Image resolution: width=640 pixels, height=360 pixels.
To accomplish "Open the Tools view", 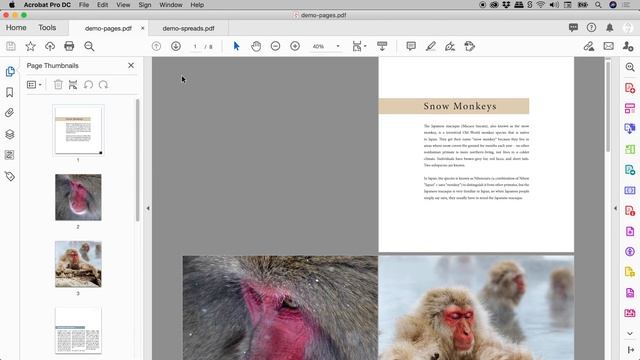I will tap(47, 27).
